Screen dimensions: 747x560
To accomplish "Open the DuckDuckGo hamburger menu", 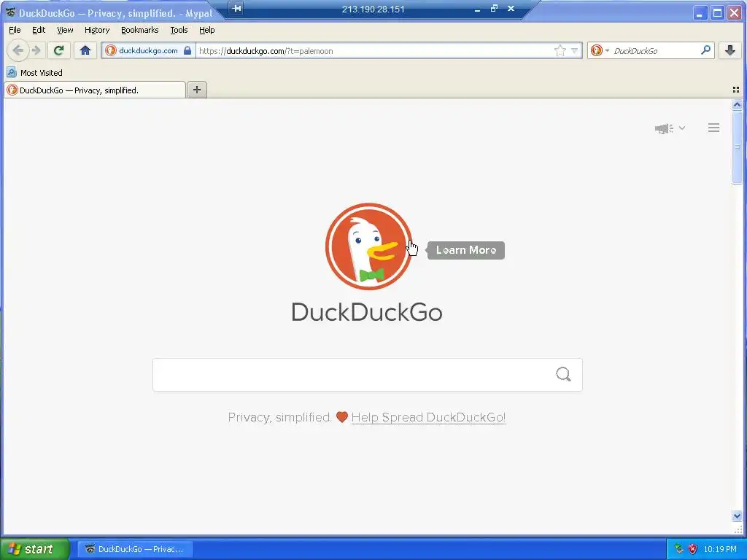I will [713, 128].
